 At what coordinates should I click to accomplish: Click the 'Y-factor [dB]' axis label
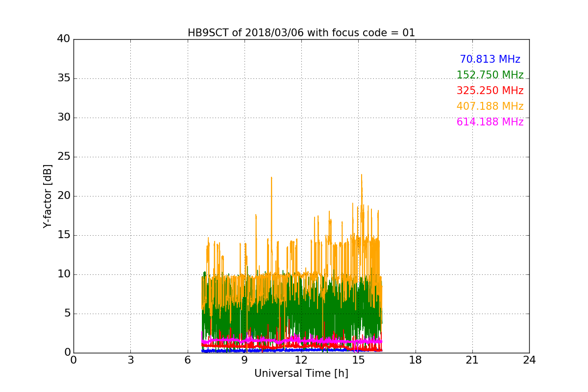tap(48, 196)
